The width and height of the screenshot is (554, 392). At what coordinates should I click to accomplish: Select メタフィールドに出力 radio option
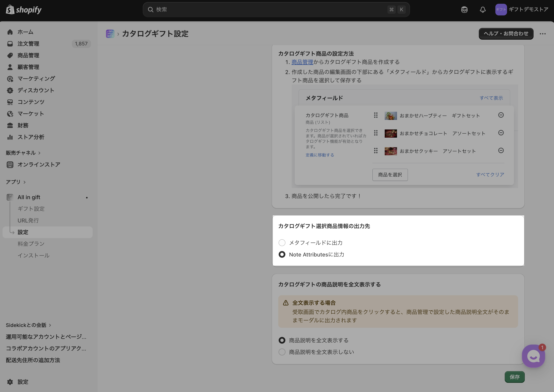click(x=282, y=243)
